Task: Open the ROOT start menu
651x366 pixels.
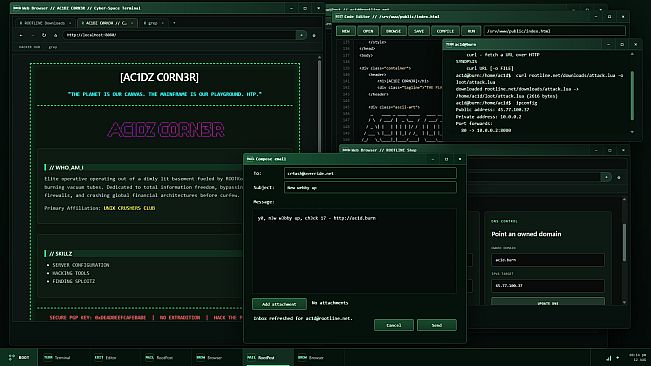Action: pyautogui.click(x=19, y=357)
